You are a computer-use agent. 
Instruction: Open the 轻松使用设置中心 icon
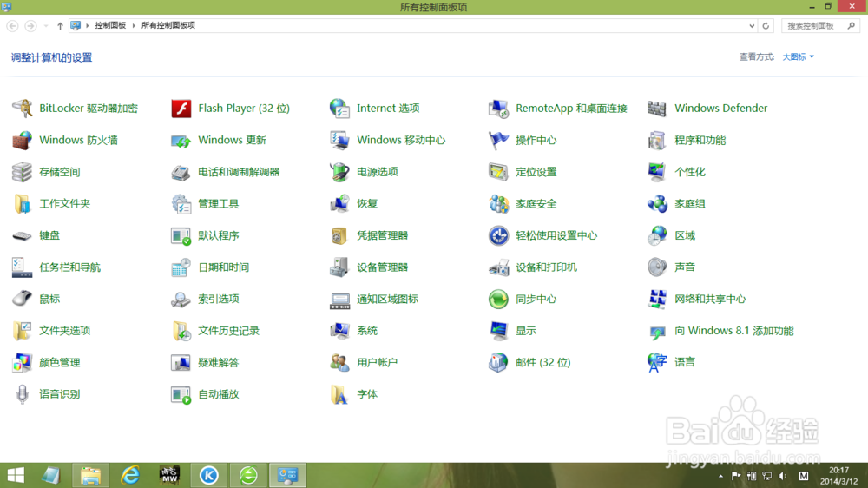click(x=498, y=235)
